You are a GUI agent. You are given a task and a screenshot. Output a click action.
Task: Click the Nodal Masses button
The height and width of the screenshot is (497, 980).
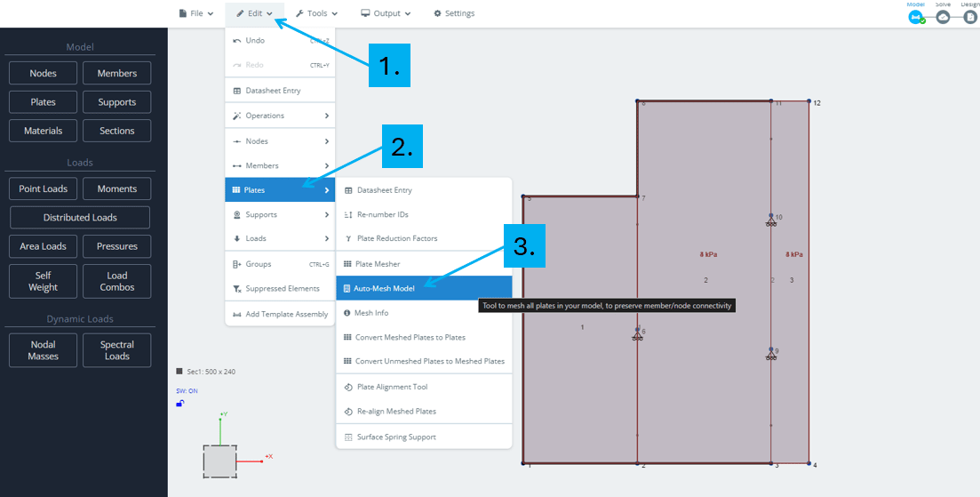coord(44,350)
